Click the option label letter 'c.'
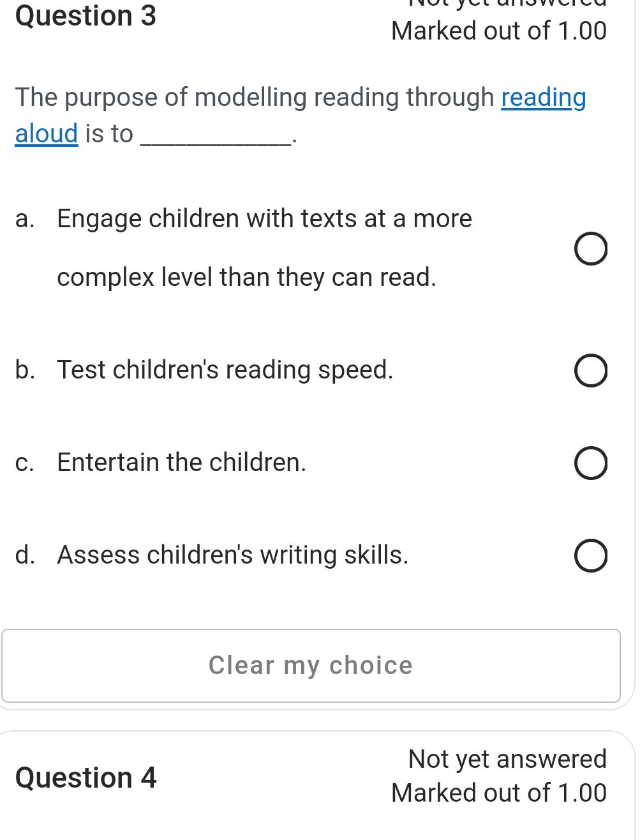 click(25, 463)
